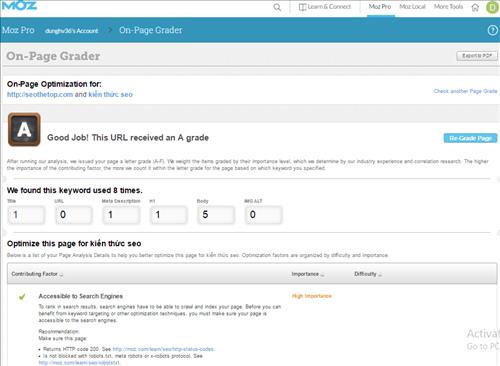Click the 'kiến thức seo' keyword link
This screenshot has height=366, width=500.
pos(110,94)
